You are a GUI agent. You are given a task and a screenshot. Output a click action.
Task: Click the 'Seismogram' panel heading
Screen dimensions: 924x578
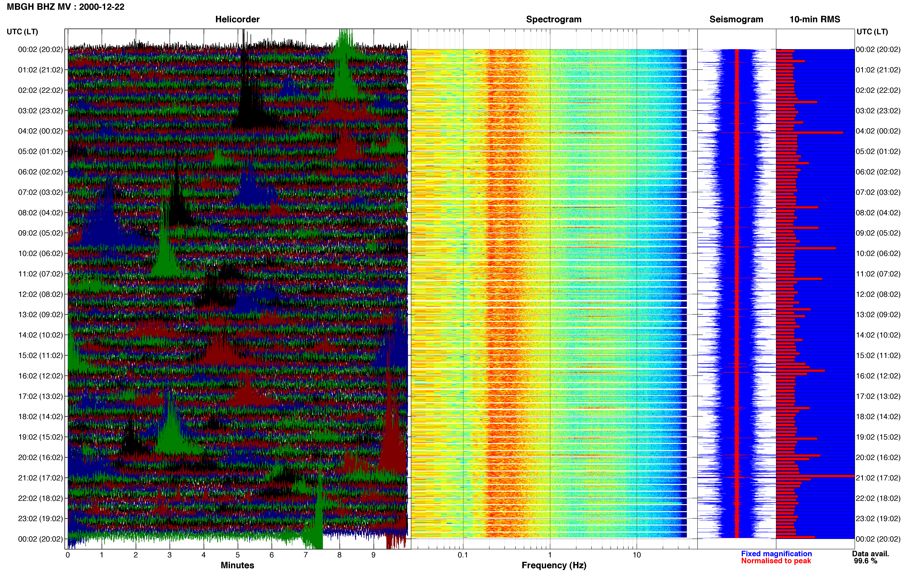[736, 19]
